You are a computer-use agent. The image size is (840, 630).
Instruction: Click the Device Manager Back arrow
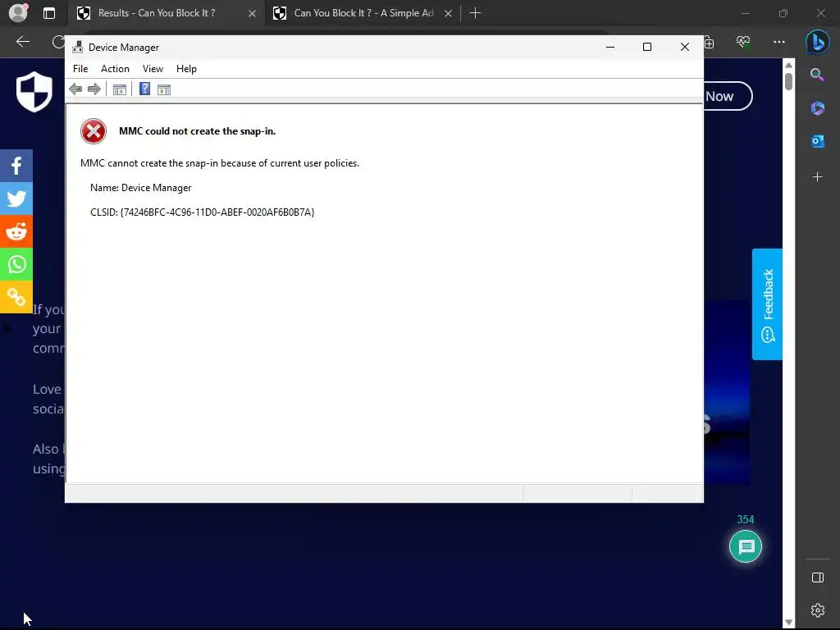75,89
